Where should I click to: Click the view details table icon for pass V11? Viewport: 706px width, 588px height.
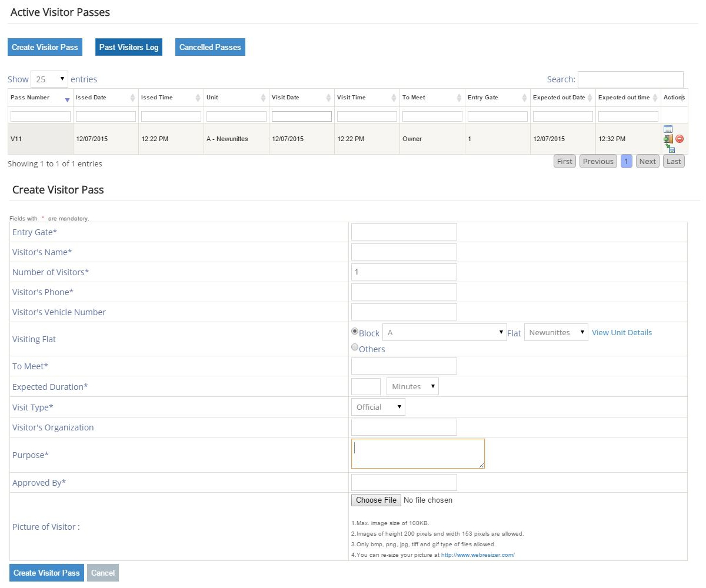668,129
